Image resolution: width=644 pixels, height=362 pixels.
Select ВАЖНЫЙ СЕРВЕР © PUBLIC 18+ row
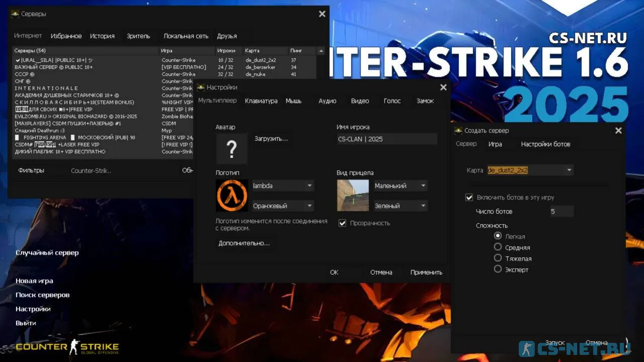tap(165, 67)
